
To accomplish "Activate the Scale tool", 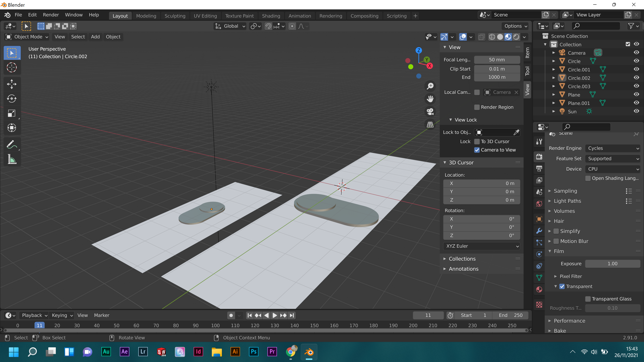I will click(x=12, y=113).
